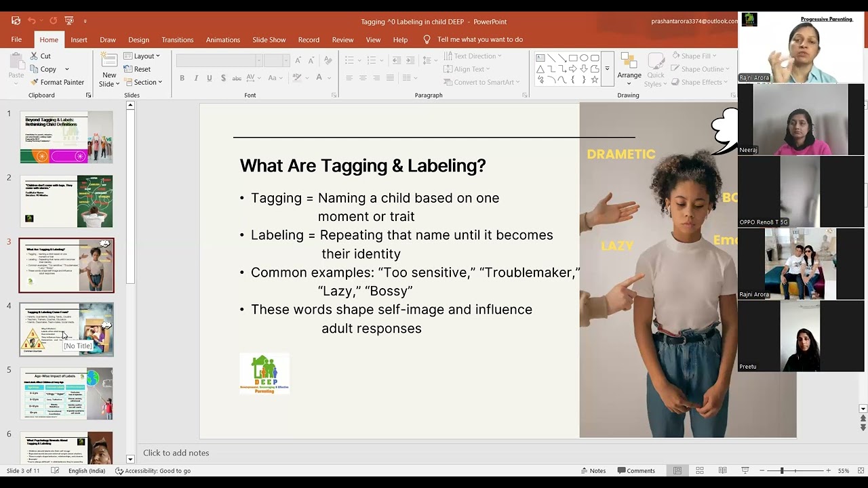Activate the Format Painter
The height and width of the screenshot is (488, 868).
57,82
